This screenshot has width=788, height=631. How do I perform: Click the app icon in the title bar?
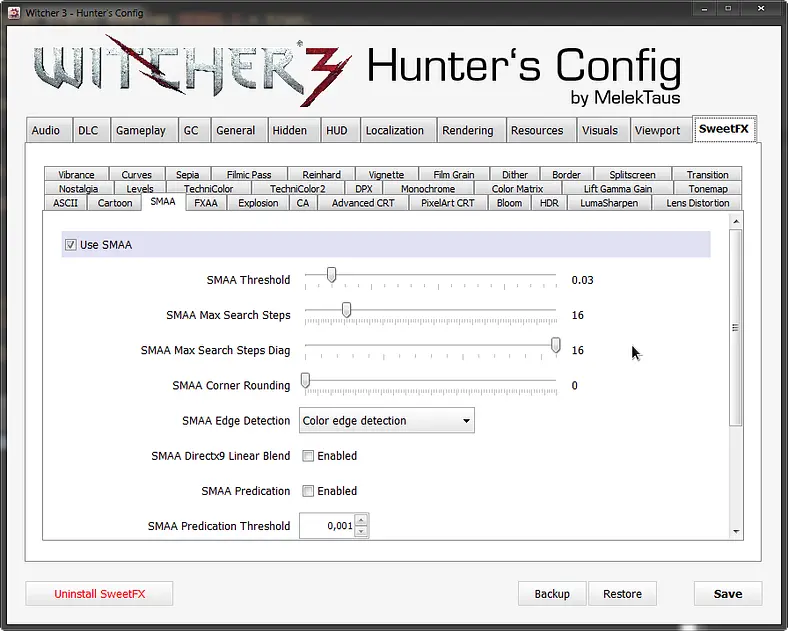(14, 13)
